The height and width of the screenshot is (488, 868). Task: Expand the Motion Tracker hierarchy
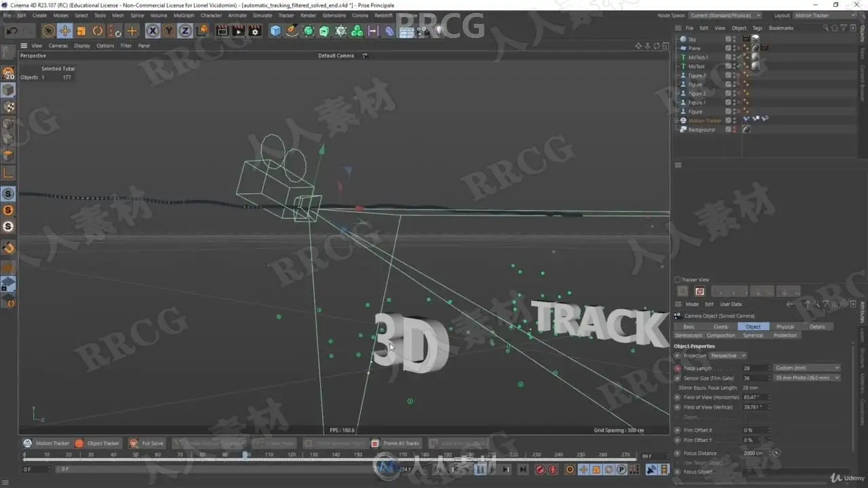pos(676,121)
